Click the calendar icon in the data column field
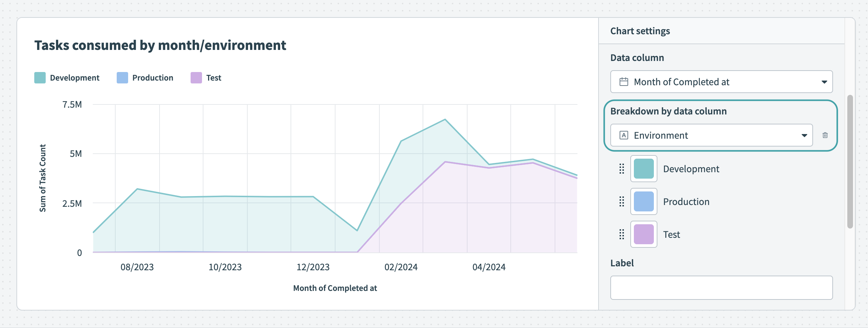Image resolution: width=868 pixels, height=328 pixels. (x=625, y=82)
